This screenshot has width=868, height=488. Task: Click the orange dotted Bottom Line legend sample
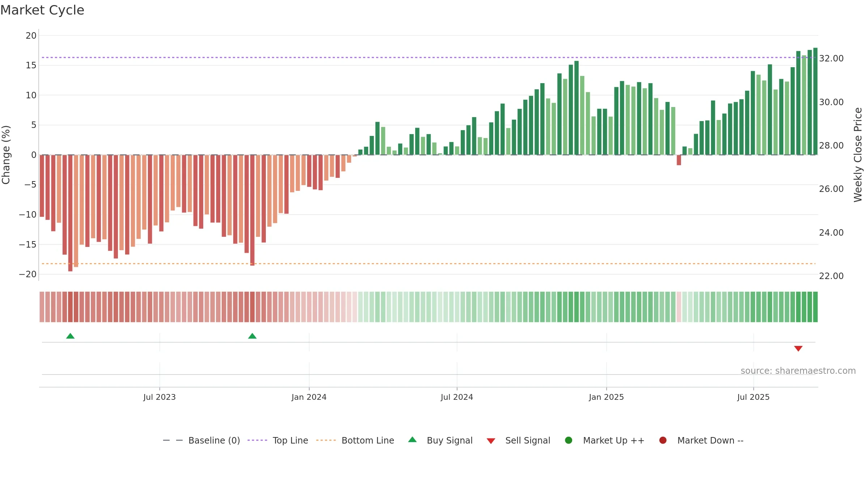tap(326, 440)
